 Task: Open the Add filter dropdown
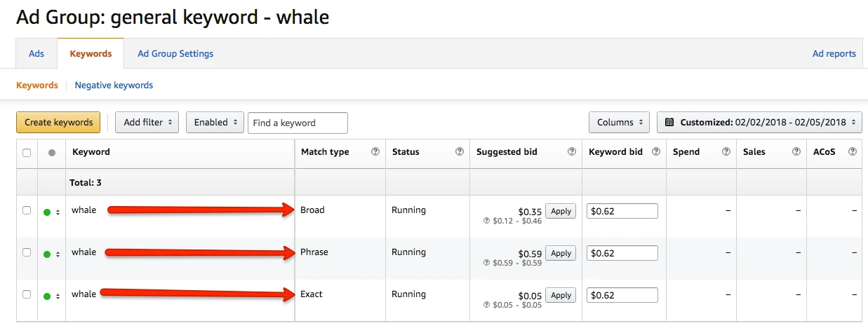pyautogui.click(x=147, y=122)
